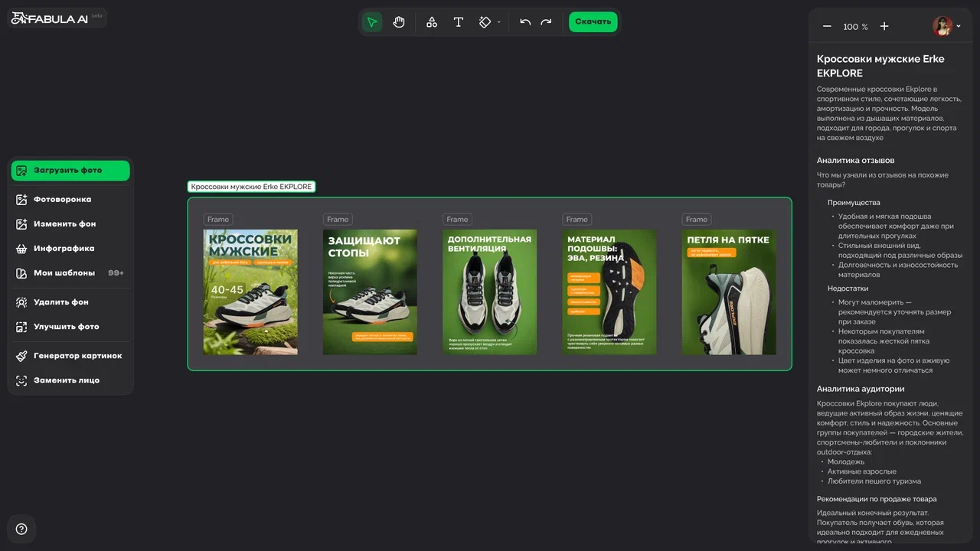Screen dimensions: 980x551
Task: Open the user avatar profile
Action: click(x=942, y=26)
